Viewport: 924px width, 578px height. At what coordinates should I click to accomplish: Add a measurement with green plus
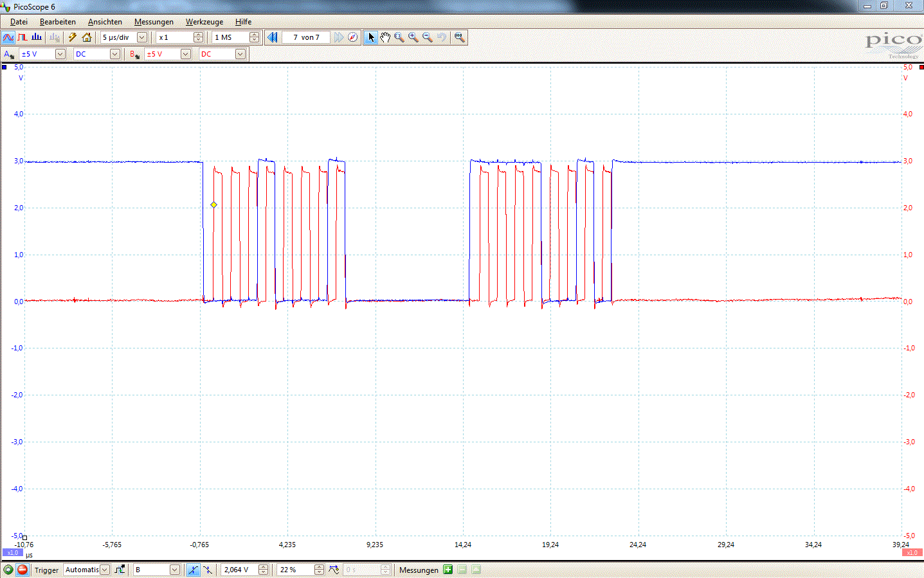[x=448, y=570]
